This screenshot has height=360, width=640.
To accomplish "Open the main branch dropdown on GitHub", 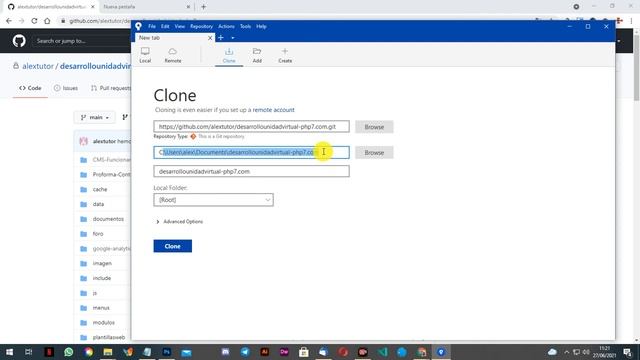I will (x=95, y=118).
